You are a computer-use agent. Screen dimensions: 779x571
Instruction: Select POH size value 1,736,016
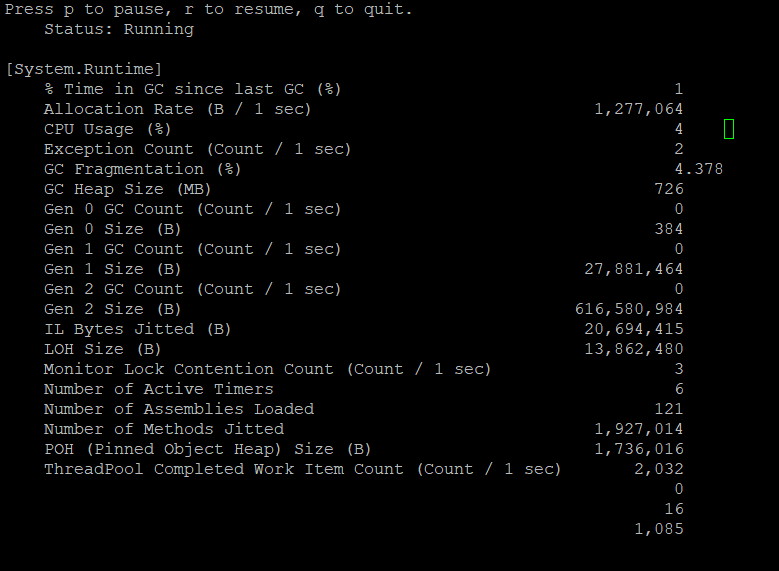tap(638, 449)
